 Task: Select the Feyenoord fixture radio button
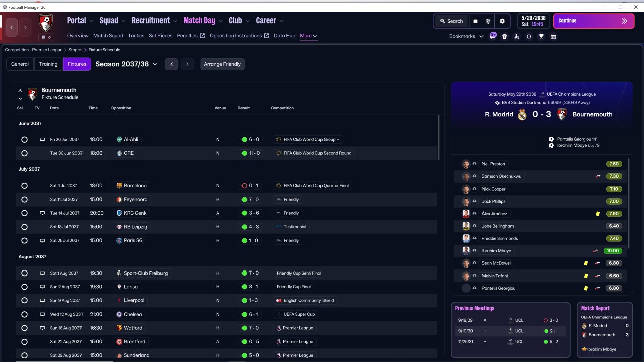[x=24, y=200]
